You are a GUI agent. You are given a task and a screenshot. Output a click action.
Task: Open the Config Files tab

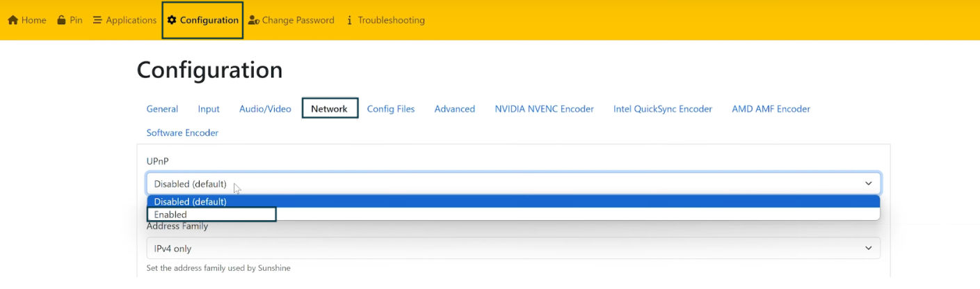391,109
